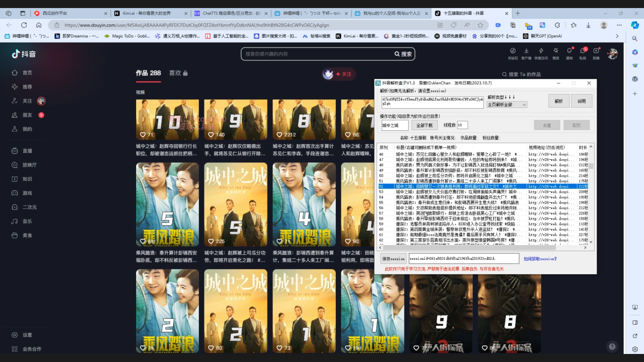The width and height of the screenshot is (644, 362).
Task: Click the upload post icon
Action: [x=596, y=51]
